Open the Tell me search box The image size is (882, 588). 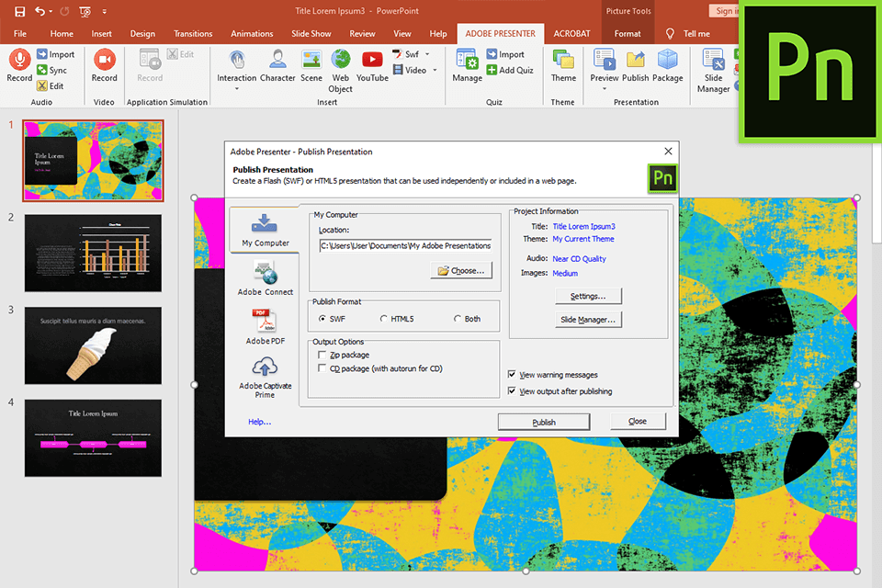[688, 34]
